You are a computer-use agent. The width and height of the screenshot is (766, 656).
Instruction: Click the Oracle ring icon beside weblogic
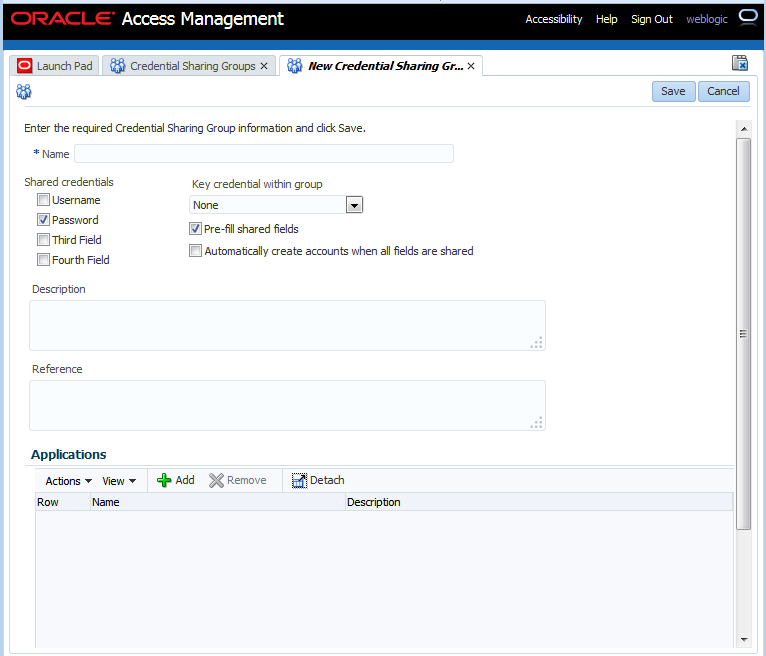pyautogui.click(x=748, y=18)
